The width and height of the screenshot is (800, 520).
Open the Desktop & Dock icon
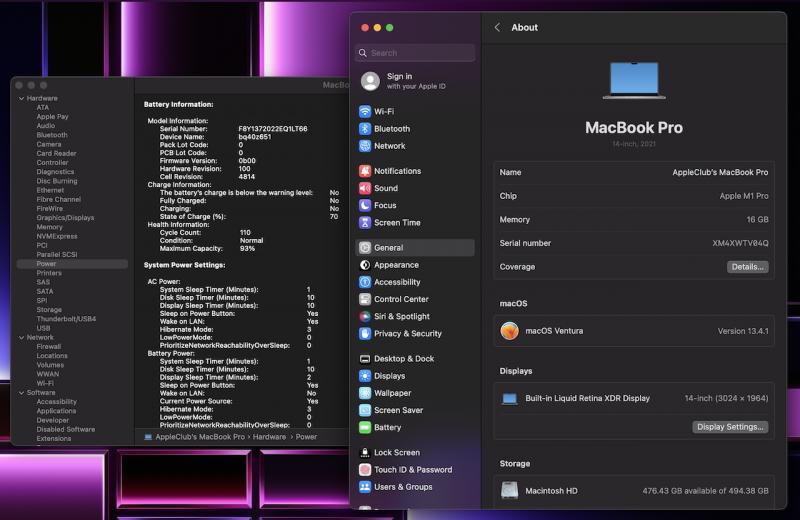pos(365,359)
